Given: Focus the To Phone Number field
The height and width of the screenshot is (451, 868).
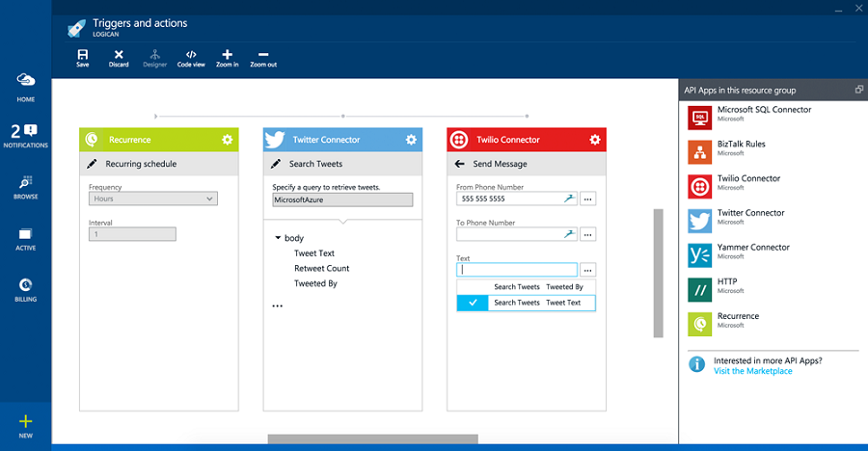Looking at the screenshot, I should pos(517,234).
